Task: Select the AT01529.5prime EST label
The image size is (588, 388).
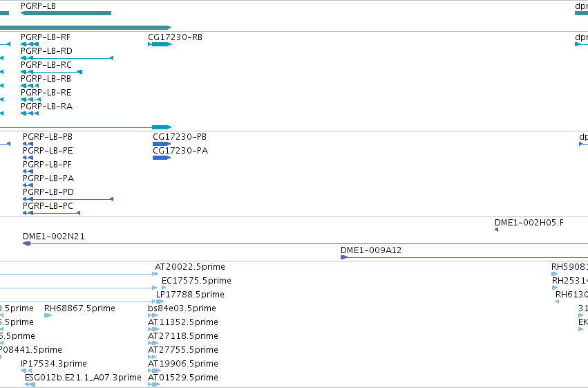Action: [x=183, y=378]
